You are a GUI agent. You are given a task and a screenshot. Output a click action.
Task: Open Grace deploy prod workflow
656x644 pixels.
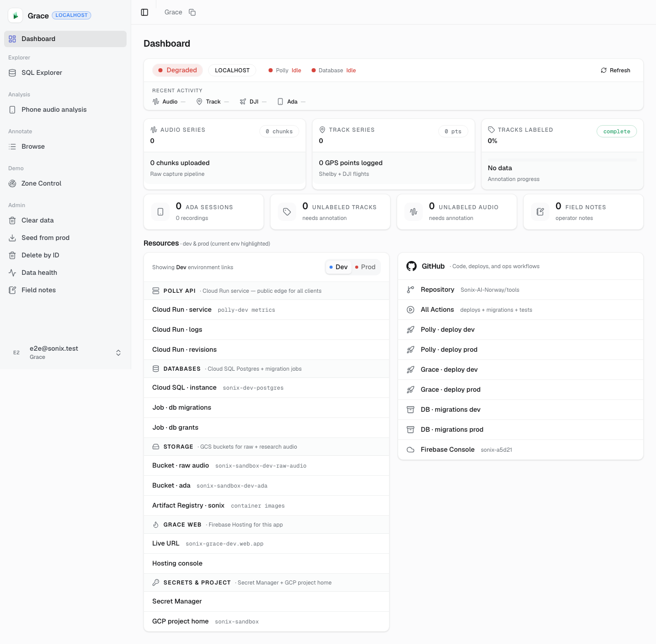pos(521,390)
